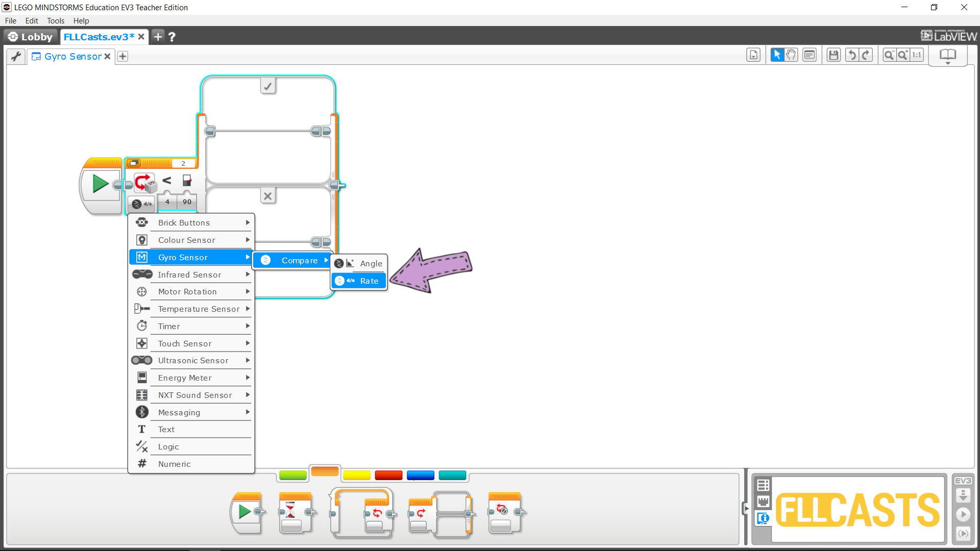The height and width of the screenshot is (551, 980).
Task: Select the Wait block in palette
Action: point(295,513)
